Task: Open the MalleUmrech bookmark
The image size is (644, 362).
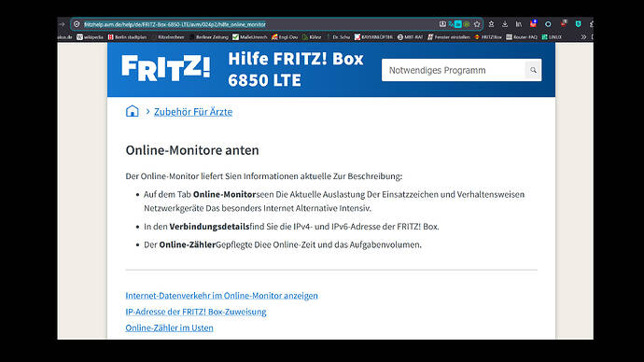Action: click(250, 37)
